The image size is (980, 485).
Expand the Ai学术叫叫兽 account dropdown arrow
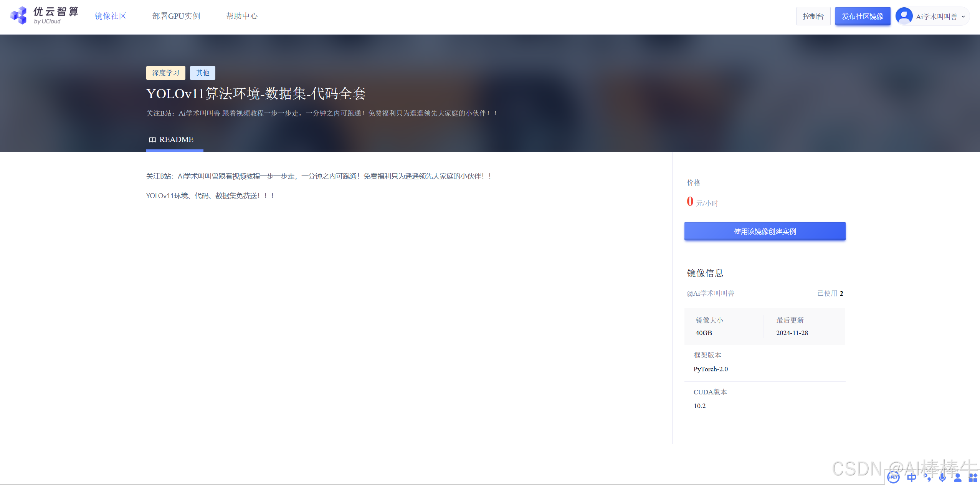pos(963,17)
